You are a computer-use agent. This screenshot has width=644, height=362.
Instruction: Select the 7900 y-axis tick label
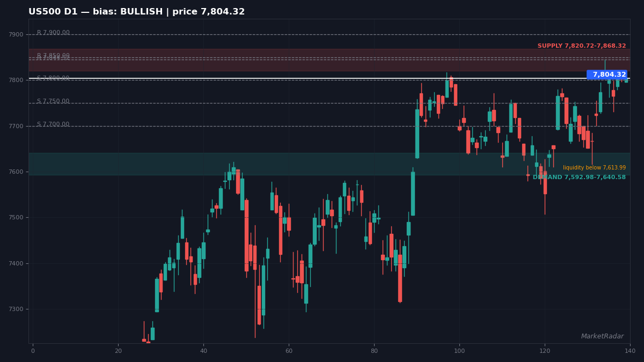(16, 34)
